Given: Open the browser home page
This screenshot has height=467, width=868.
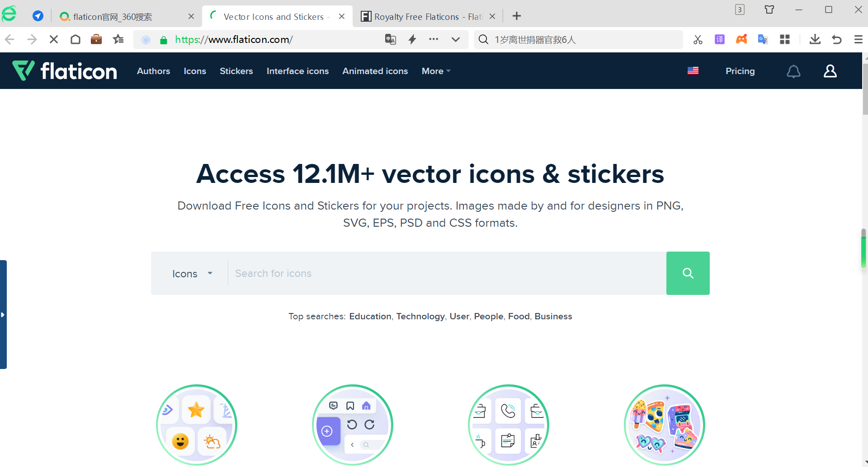Looking at the screenshot, I should pos(75,40).
